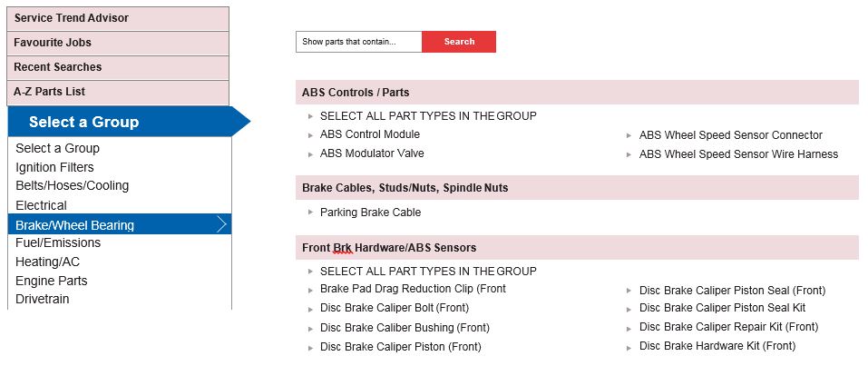The width and height of the screenshot is (868, 366).
Task: Click the 'Show parts that contain' search field
Action: point(358,42)
